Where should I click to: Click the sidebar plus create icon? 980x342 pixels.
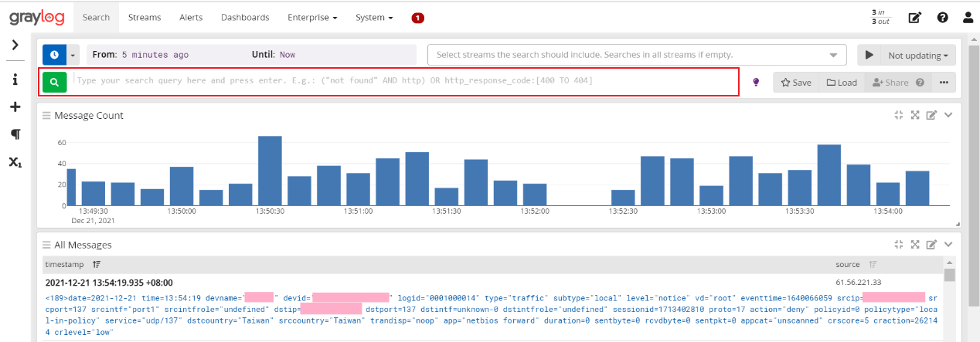coord(15,107)
